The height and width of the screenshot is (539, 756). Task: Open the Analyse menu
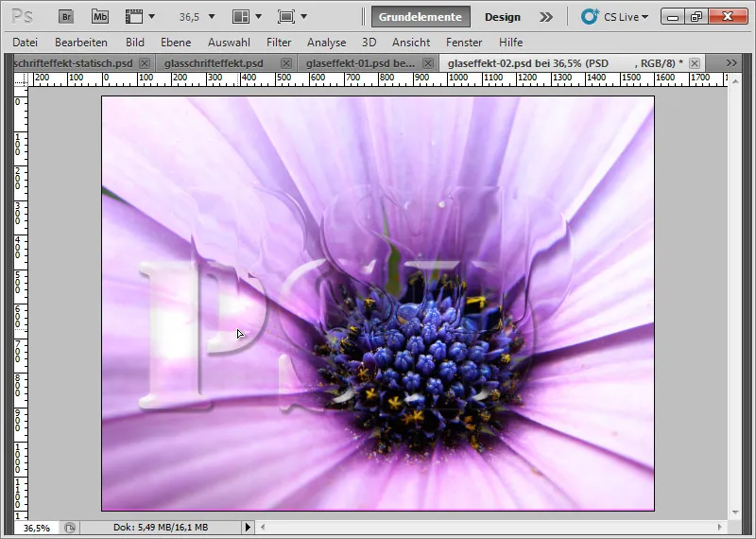326,43
